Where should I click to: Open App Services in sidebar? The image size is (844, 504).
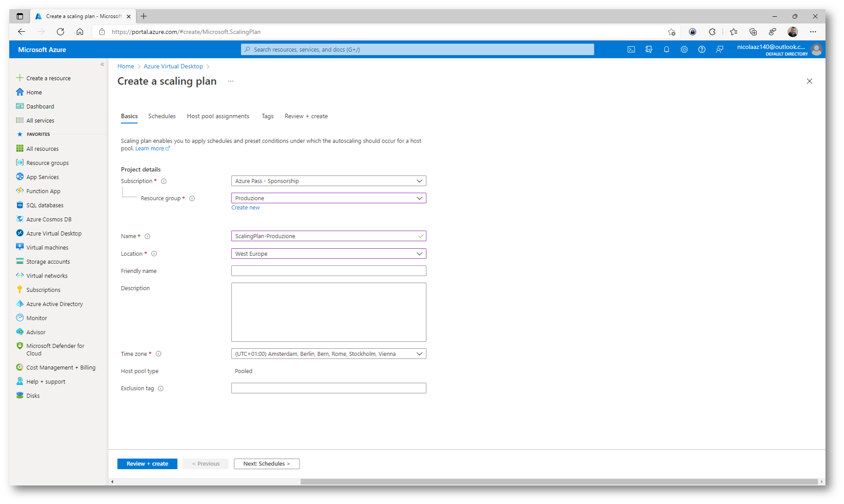coord(42,177)
